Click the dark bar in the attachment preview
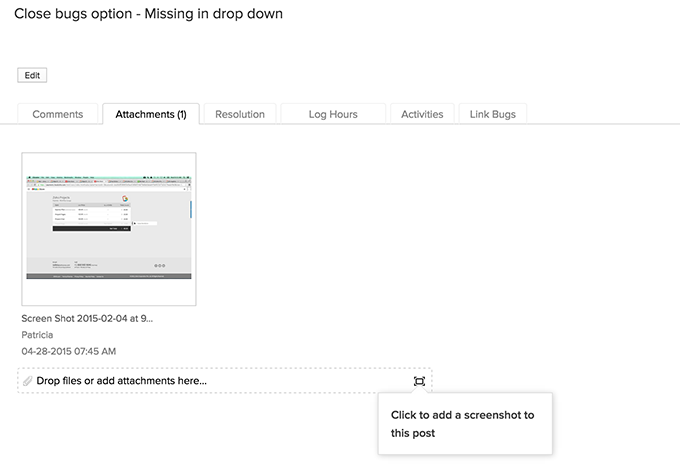 [x=92, y=228]
